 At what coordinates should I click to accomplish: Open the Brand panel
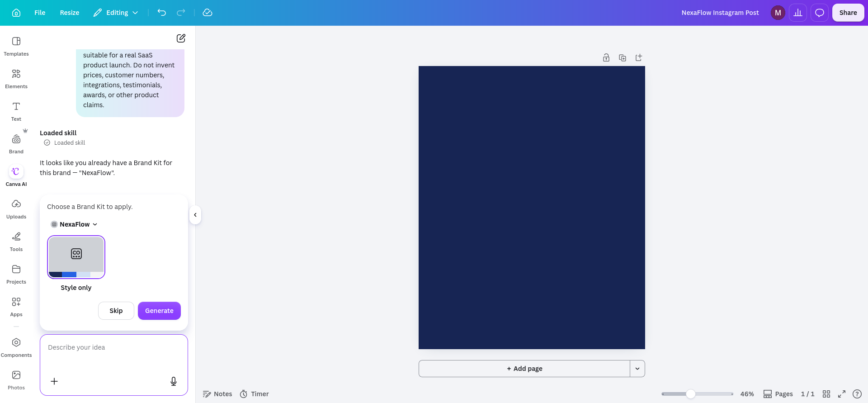[x=16, y=144]
